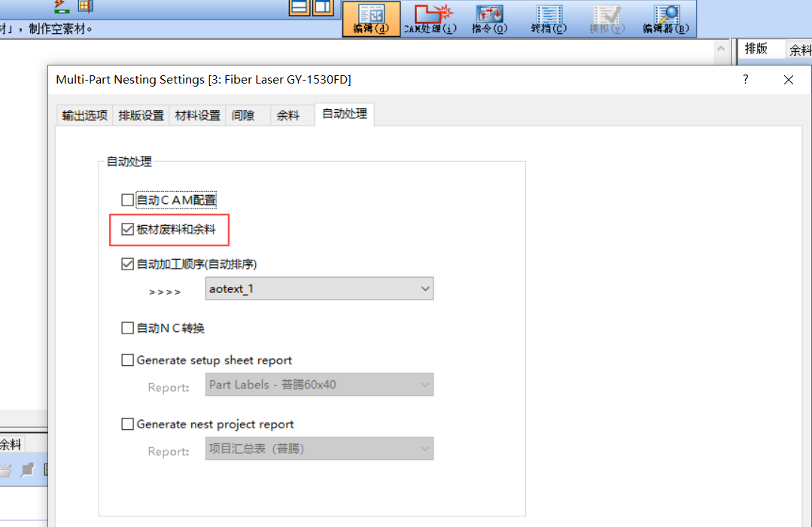Launch the 编辑器(B) editor tool
Screen dimensions: 812x527
point(666,19)
